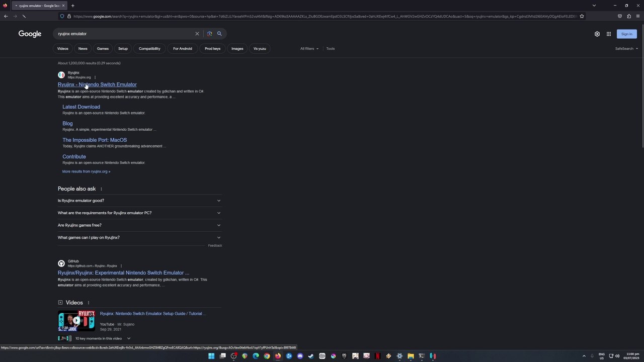Viewport: 644px width, 362px height.
Task: Open the Tools search options
Action: [x=331, y=49]
